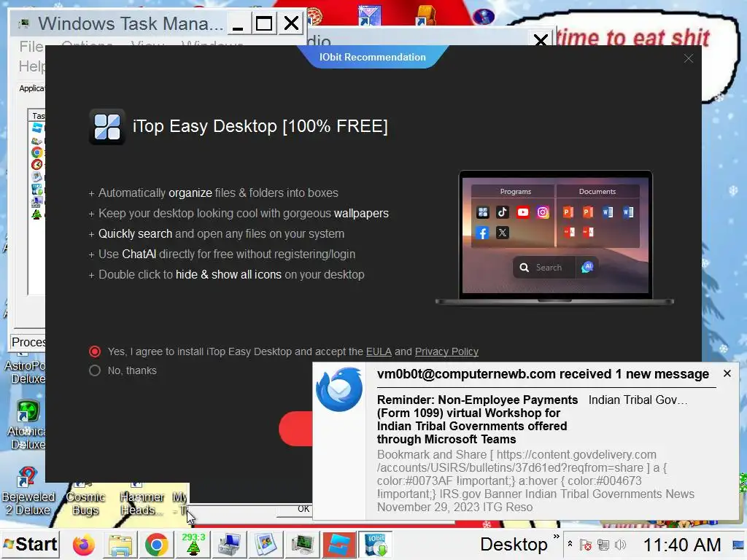
Task: Click the 11:40 AM taskbar clock
Action: click(x=682, y=545)
